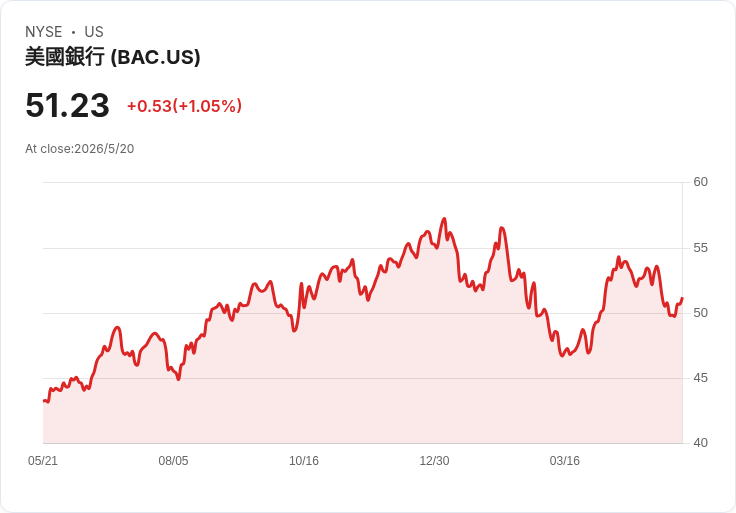Click the At close:2026/5/20 timestamp

(80, 149)
